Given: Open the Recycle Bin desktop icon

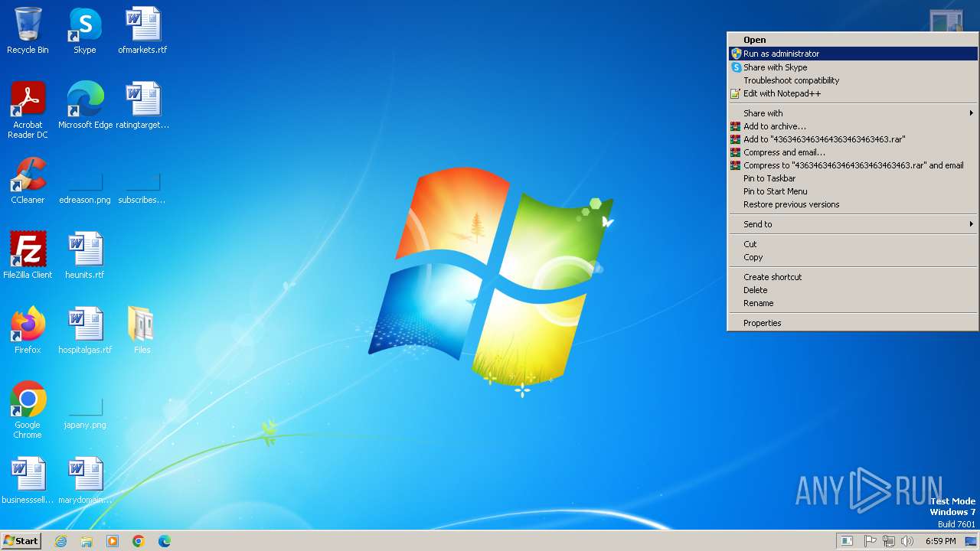Looking at the screenshot, I should point(28,31).
